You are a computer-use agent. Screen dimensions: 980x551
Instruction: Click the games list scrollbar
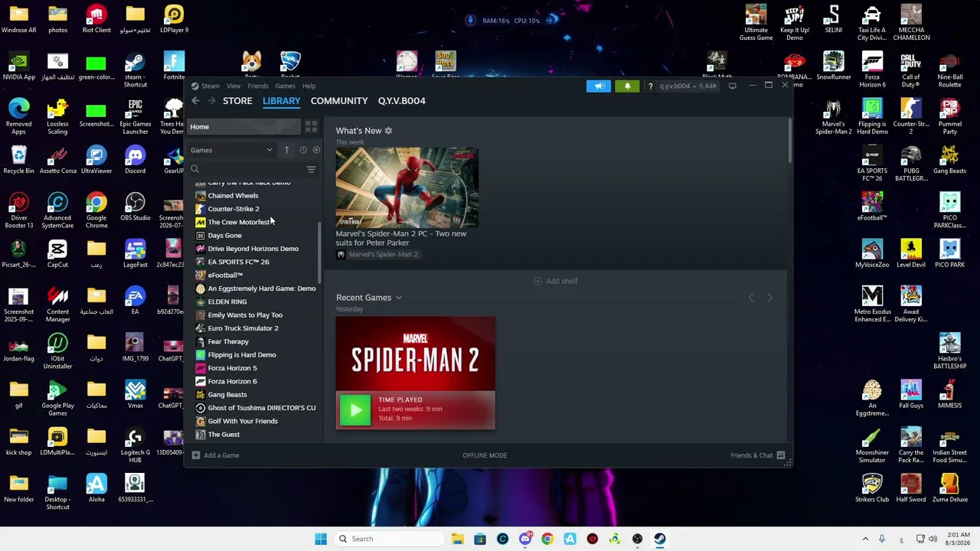tap(320, 253)
